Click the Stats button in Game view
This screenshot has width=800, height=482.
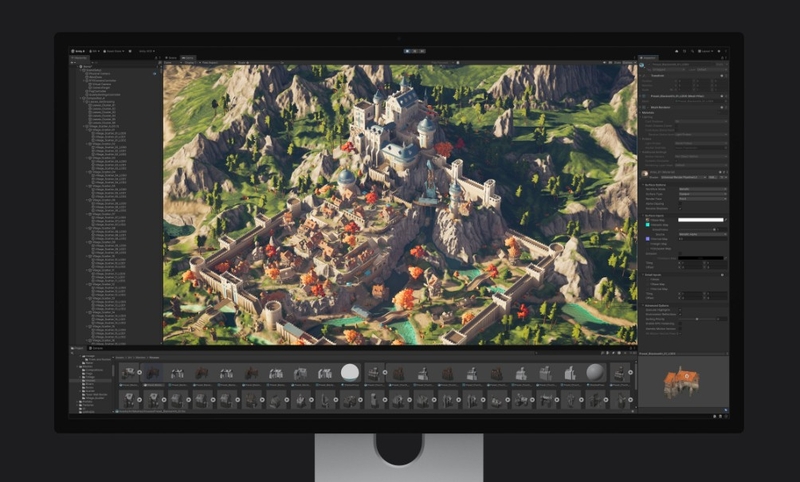(x=617, y=63)
